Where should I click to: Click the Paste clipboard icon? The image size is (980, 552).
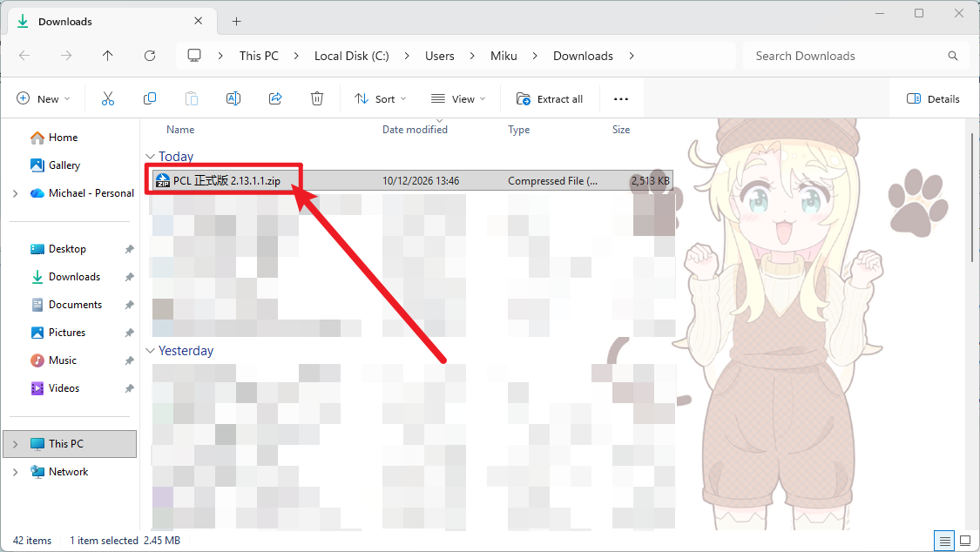tap(192, 98)
